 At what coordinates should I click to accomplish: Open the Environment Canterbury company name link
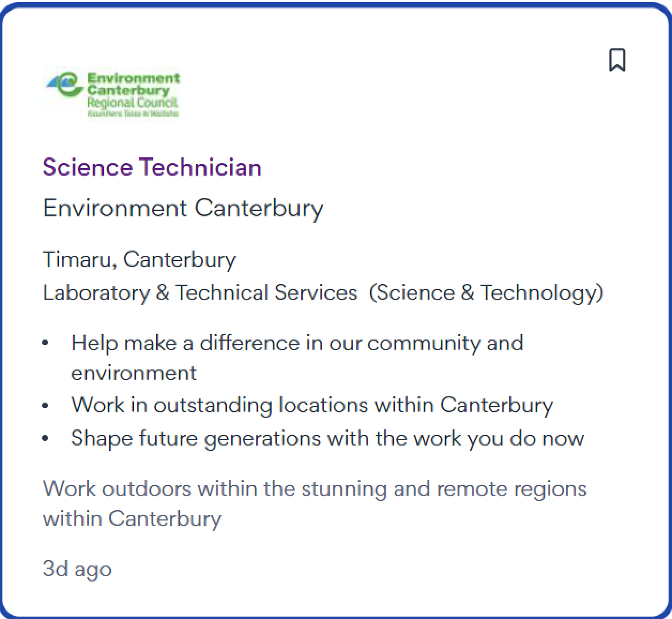click(x=183, y=208)
